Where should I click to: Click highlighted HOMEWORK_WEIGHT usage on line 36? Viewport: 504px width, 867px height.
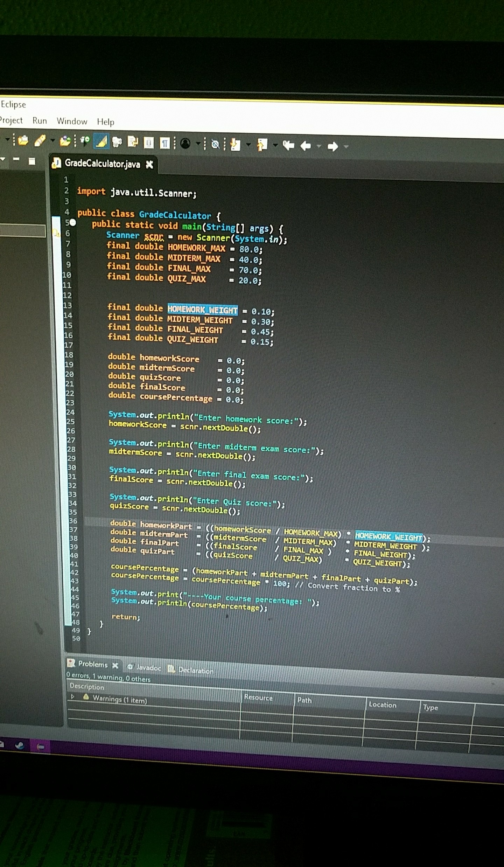[389, 536]
